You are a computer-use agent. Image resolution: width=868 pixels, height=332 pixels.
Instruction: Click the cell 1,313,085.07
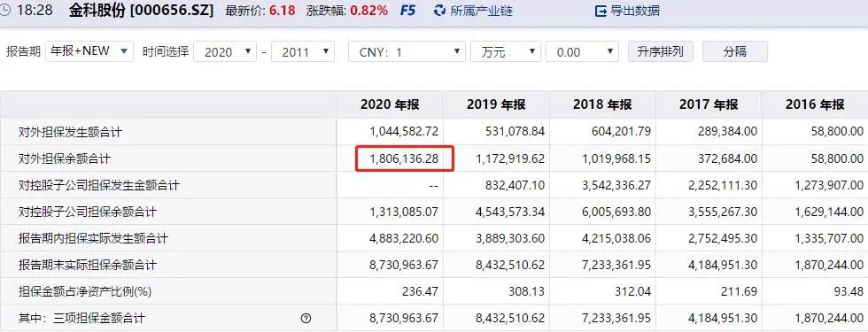coord(404,212)
